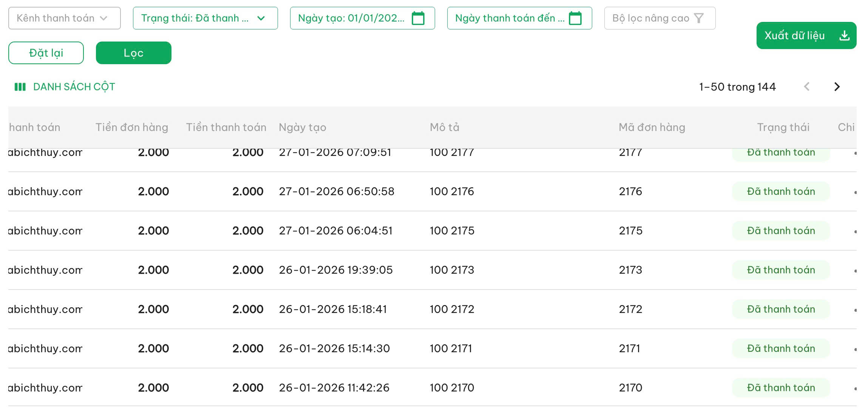Open details dots for order 2176

coord(855,193)
